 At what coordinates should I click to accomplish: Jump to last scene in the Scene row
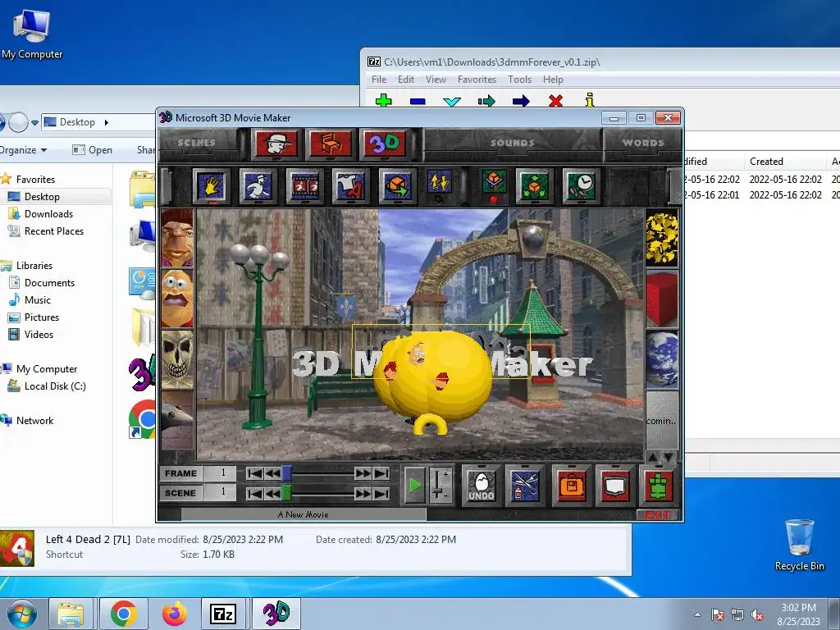(381, 493)
